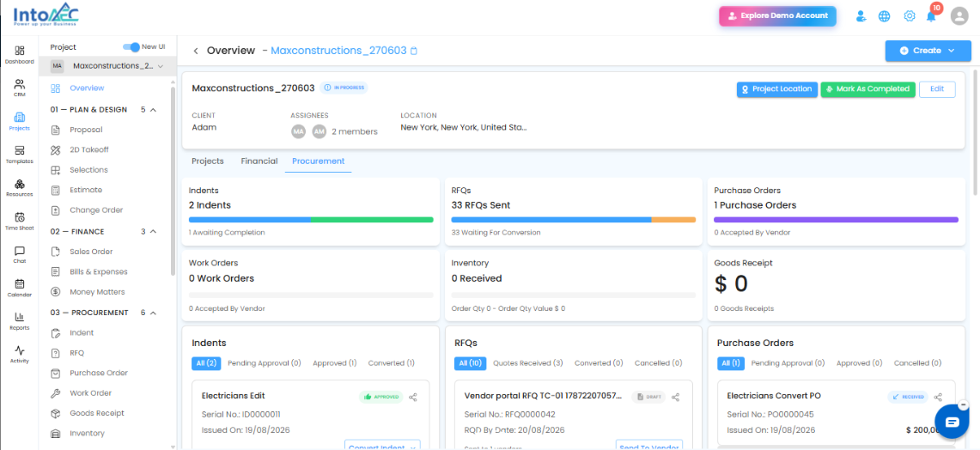This screenshot has height=450, width=980.
Task: Minimize the chat widget button
Action: click(963, 404)
